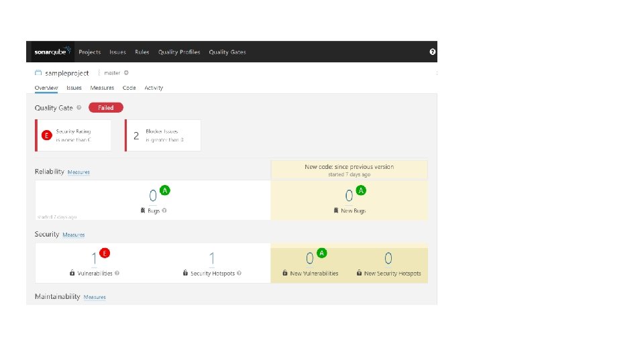This screenshot has height=362, width=644.
Task: Open the Maintainability Measures link
Action: 95,297
